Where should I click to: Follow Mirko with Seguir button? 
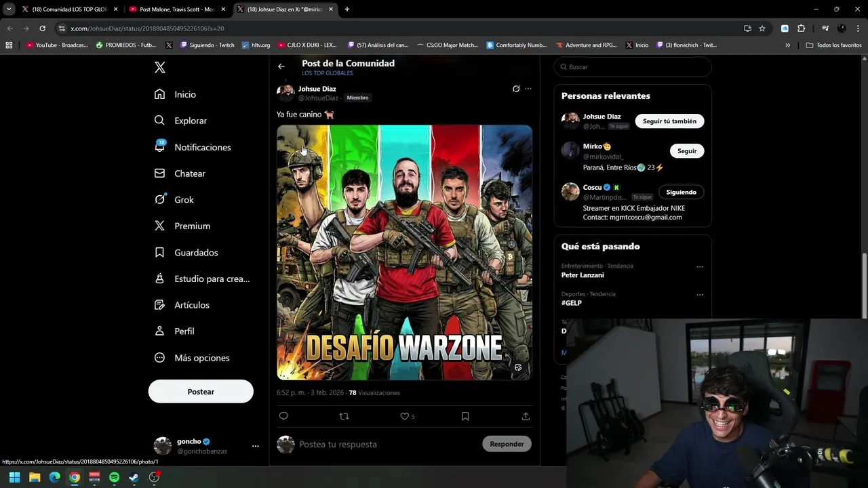tap(687, 151)
